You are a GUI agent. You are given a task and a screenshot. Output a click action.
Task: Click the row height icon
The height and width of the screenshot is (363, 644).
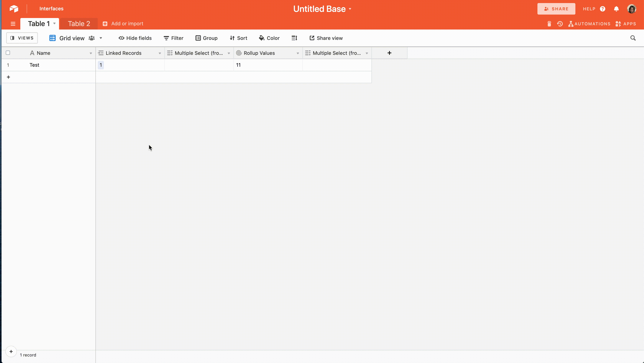(294, 38)
